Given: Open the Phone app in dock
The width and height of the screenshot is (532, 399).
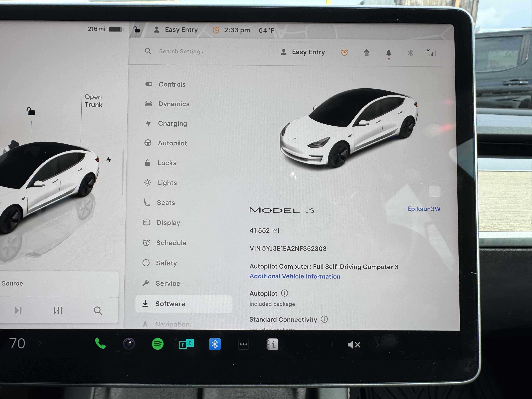Looking at the screenshot, I should pos(100,344).
